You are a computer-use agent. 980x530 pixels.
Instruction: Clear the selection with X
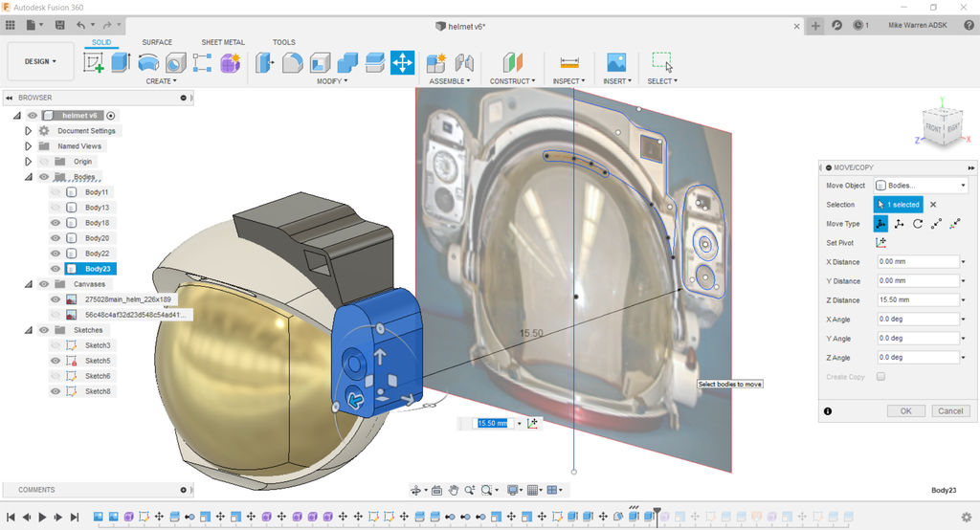[x=933, y=205]
